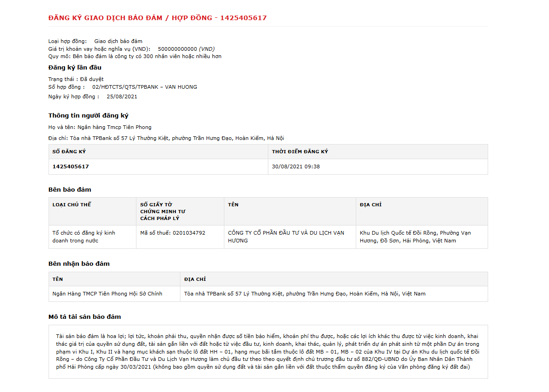The width and height of the screenshot is (549, 392).
Task: Click the SỐ ĐĂNG KÝ column header
Action: (158, 152)
